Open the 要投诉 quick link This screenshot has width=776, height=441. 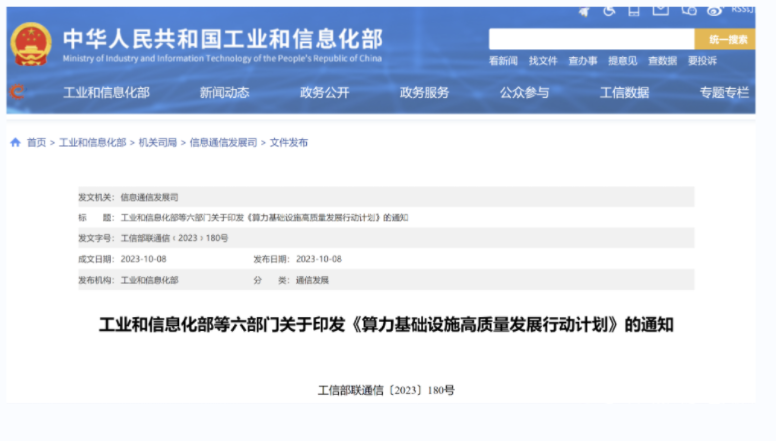coord(702,61)
